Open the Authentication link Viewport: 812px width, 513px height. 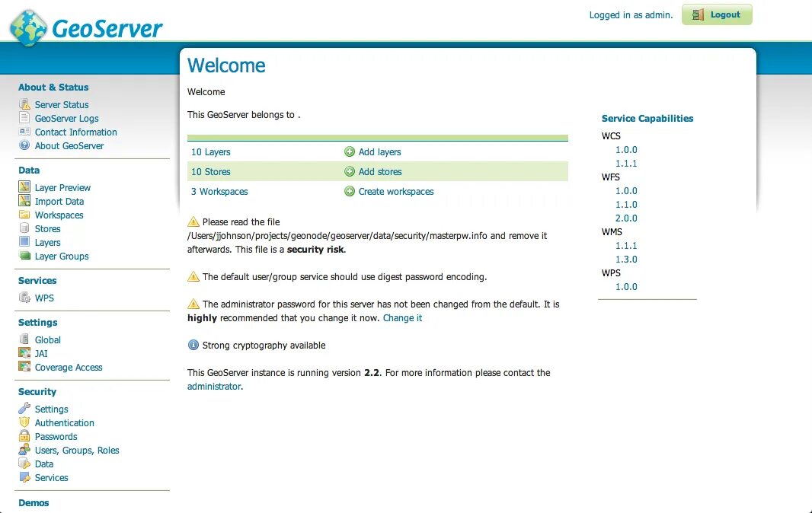(64, 423)
